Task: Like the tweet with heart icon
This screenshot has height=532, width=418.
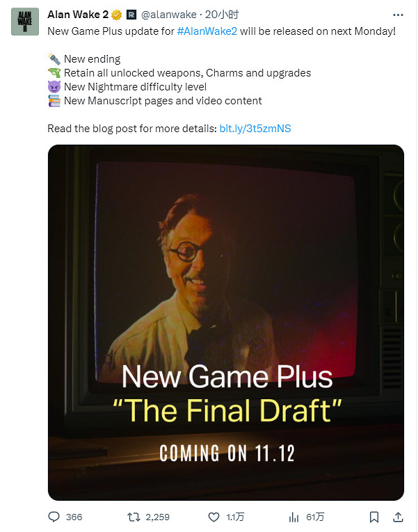Action: click(x=214, y=517)
